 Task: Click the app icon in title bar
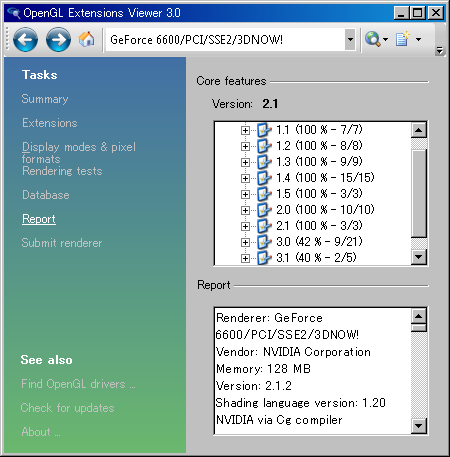(14, 13)
